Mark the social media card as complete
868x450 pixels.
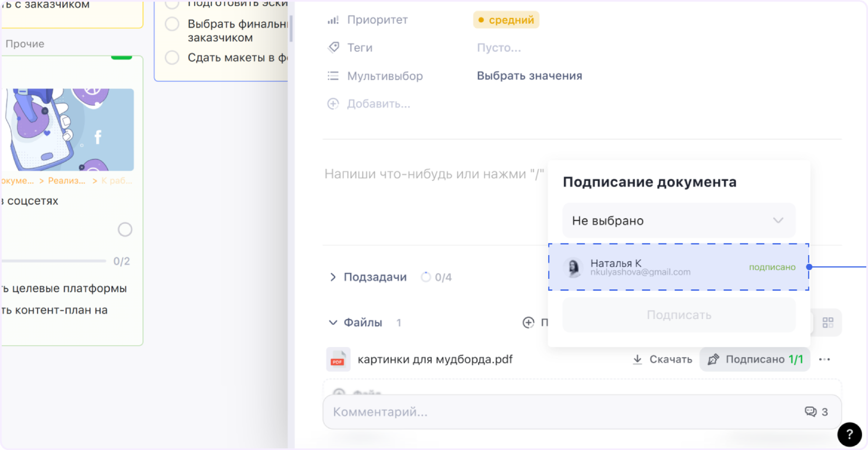pos(125,229)
